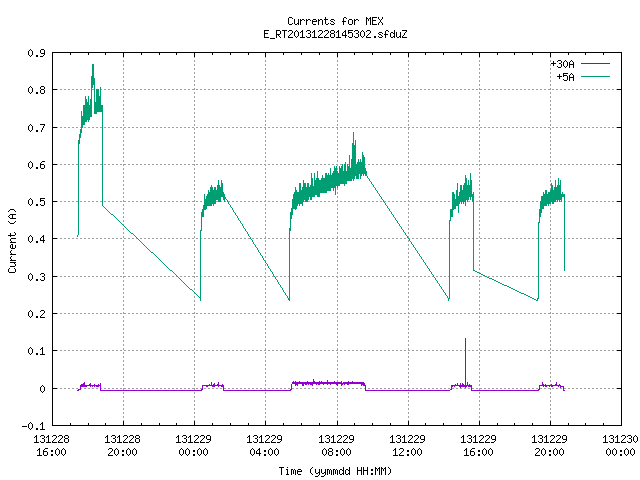Click the 131229 16:00 x-axis tick label
Image resolution: width=640 pixels, height=480 pixels.
coord(478,446)
